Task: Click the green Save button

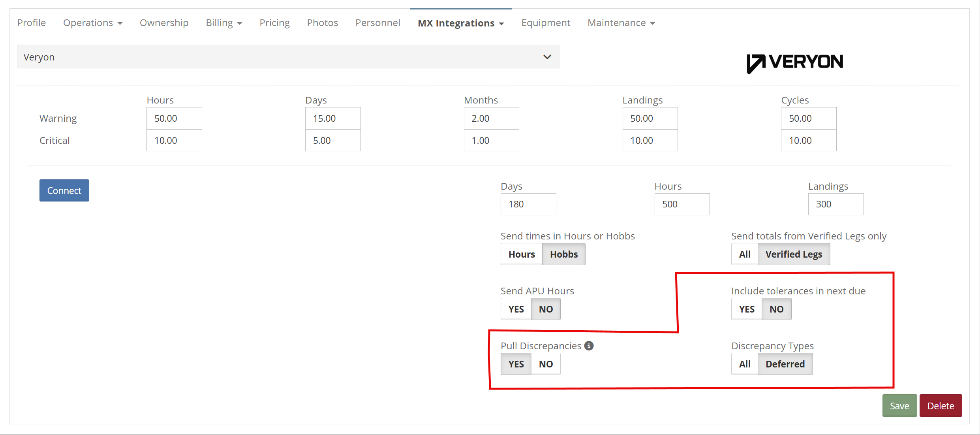Action: click(899, 406)
